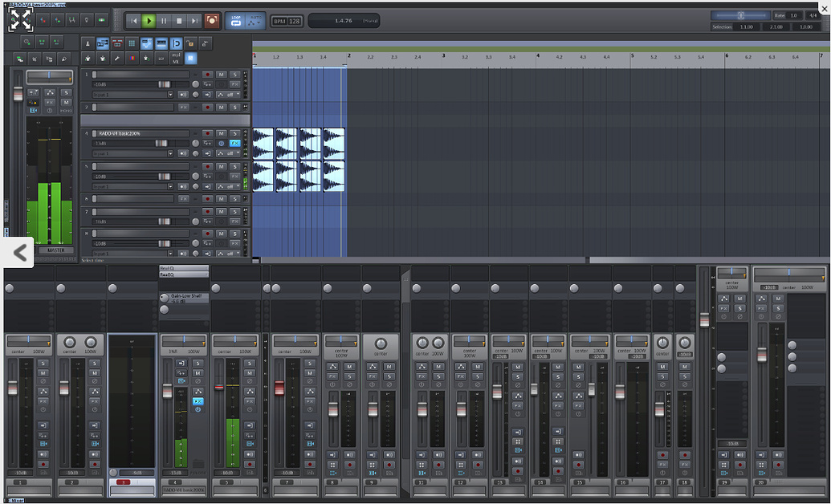This screenshot has height=504, width=831.
Task: Solo track 1 in the track panel
Action: click(234, 75)
